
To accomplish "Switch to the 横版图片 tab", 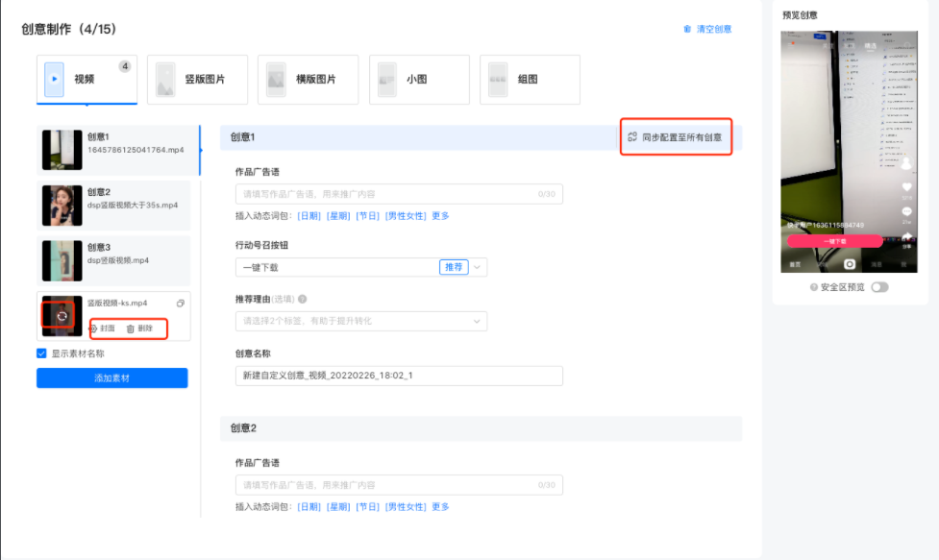I will [308, 79].
